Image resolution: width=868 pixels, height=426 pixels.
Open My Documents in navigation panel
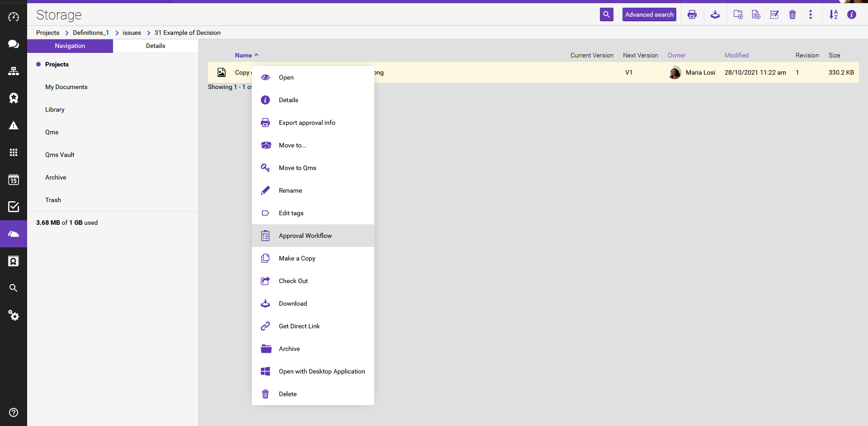[66, 87]
